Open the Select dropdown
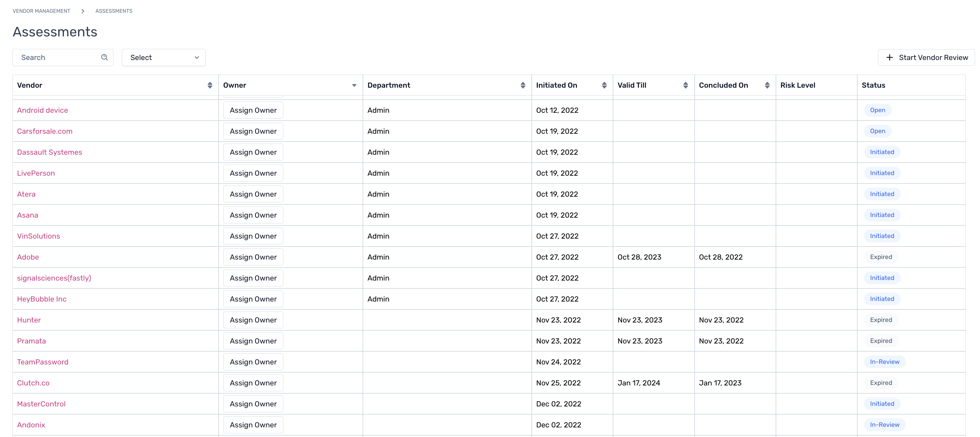980x437 pixels. click(164, 57)
